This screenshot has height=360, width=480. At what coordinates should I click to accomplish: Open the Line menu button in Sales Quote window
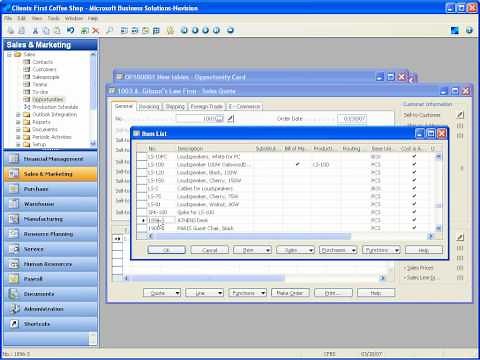[204, 293]
